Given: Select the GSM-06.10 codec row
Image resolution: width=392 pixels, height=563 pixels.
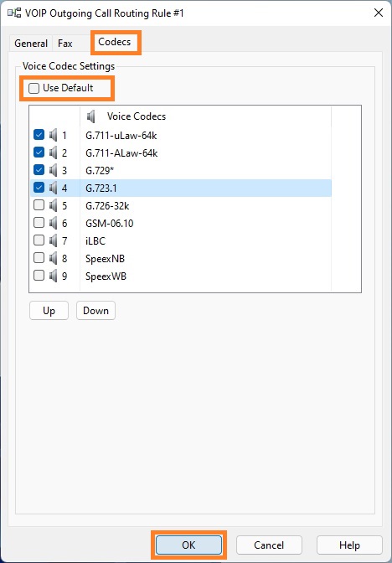Looking at the screenshot, I should coord(181,224).
